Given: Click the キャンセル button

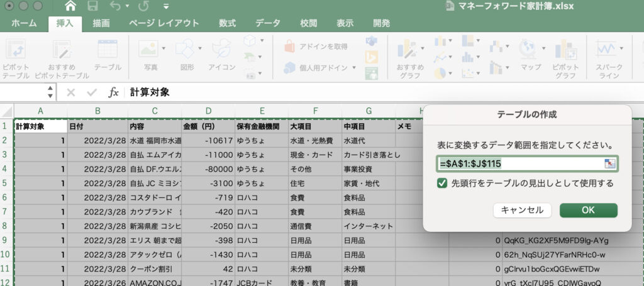Looking at the screenshot, I should point(523,210).
